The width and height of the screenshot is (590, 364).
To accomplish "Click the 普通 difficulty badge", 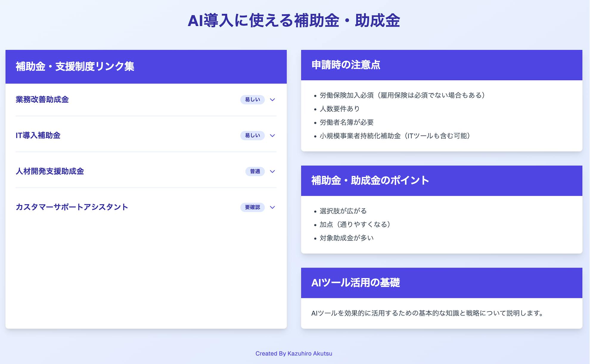I will click(x=255, y=172).
